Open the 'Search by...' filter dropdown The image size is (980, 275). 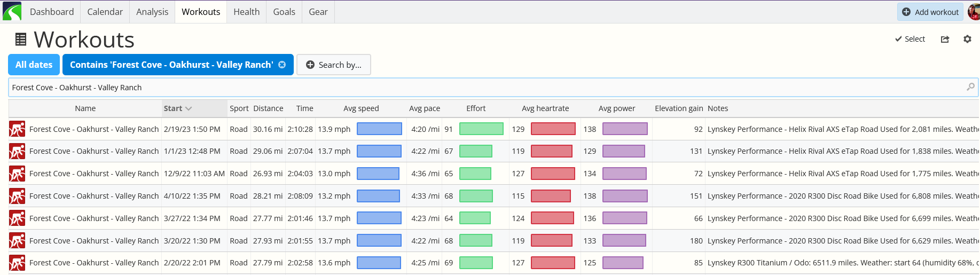[x=334, y=65]
